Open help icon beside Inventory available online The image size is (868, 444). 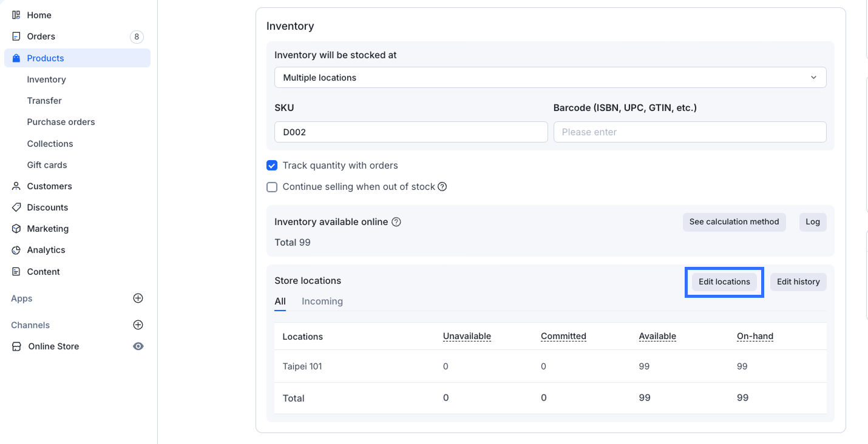pos(396,222)
